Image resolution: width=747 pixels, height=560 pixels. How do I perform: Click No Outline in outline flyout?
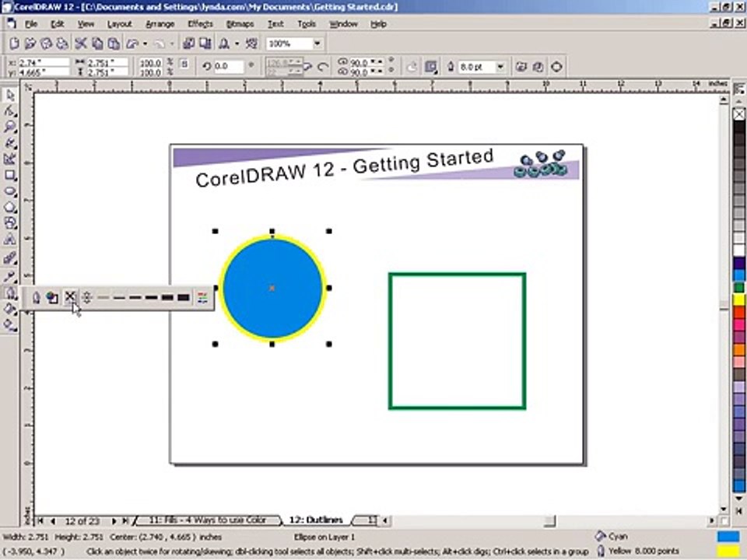click(x=70, y=297)
